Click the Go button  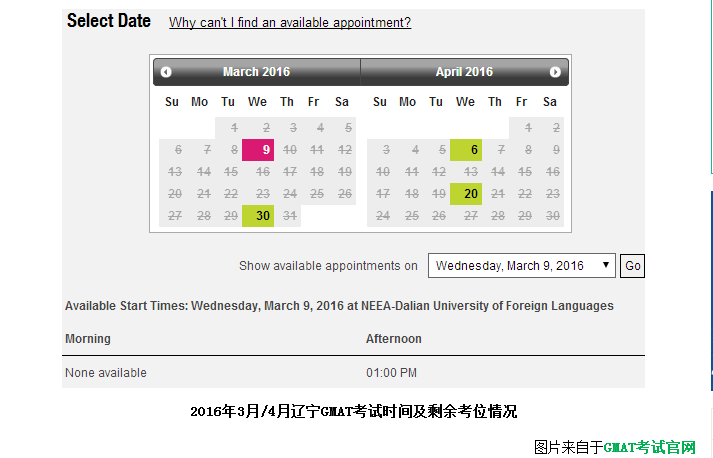tap(632, 266)
